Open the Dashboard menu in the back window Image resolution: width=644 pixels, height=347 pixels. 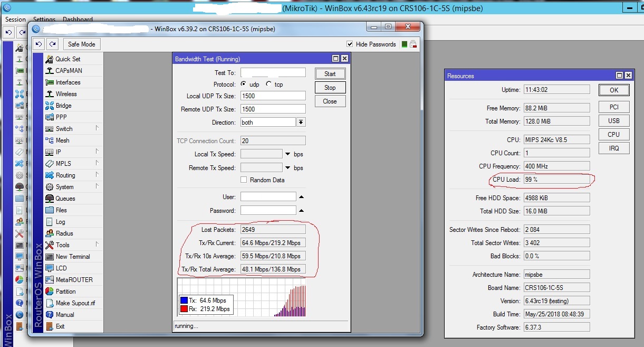tap(78, 20)
